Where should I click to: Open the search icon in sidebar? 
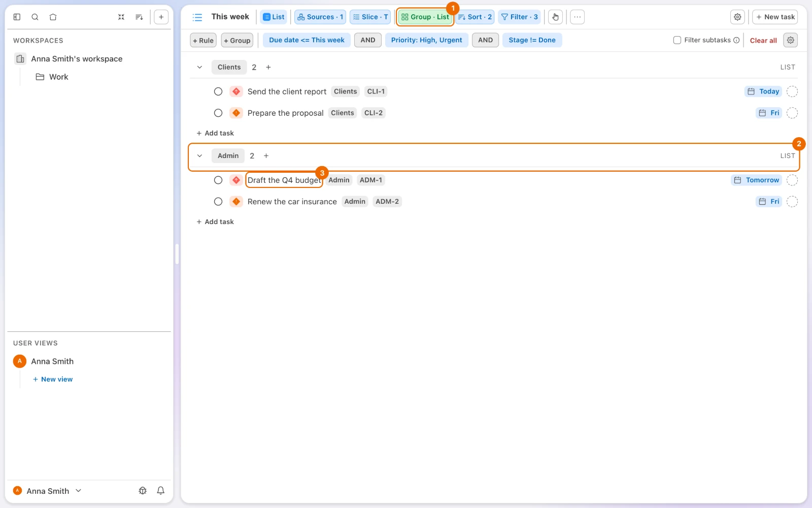(x=35, y=17)
